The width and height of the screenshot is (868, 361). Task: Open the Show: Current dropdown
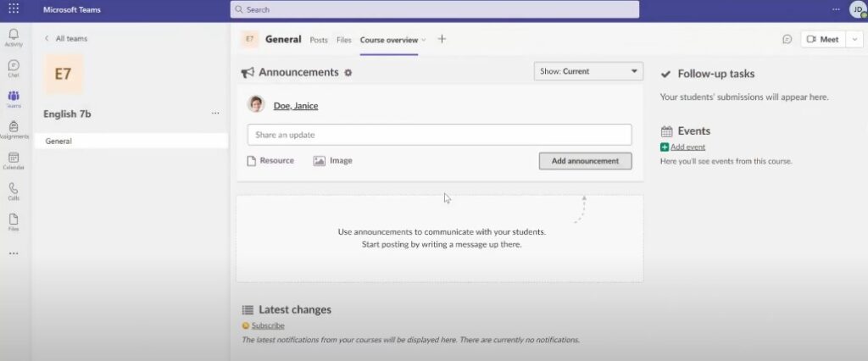tap(588, 71)
